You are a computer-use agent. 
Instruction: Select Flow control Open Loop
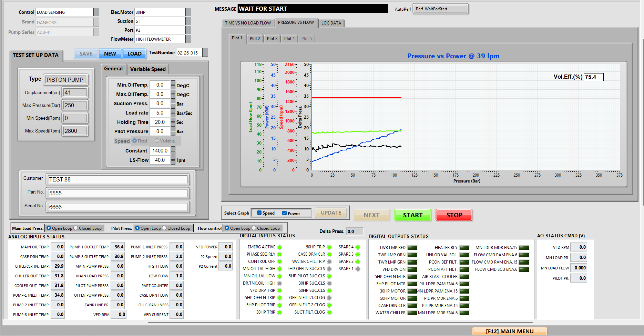coord(227,228)
